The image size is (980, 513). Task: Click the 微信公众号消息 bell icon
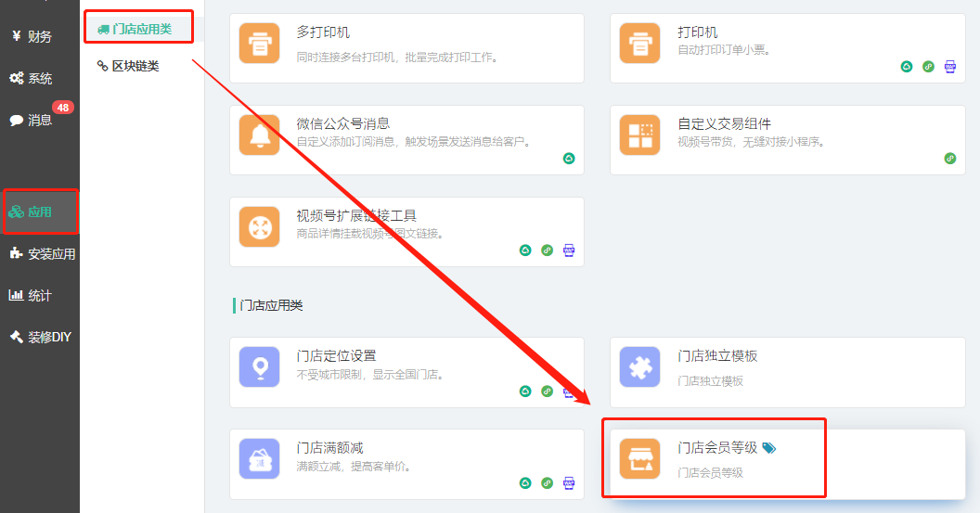pos(259,135)
